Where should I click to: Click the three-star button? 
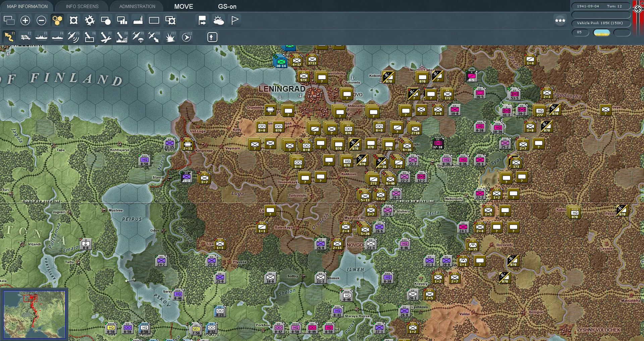click(x=560, y=20)
